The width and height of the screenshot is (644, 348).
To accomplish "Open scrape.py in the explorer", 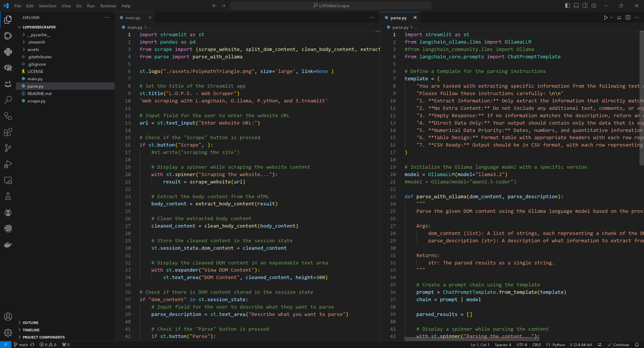I will [x=65, y=101].
